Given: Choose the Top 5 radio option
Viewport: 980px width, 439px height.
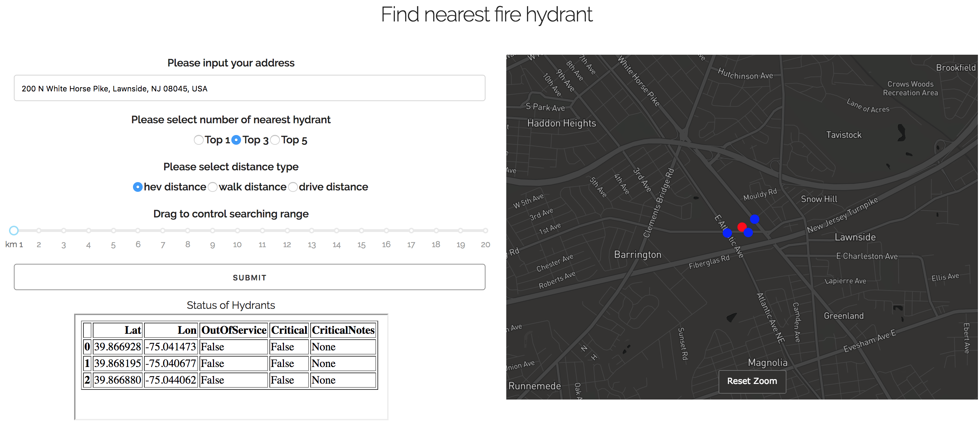Looking at the screenshot, I should [275, 140].
